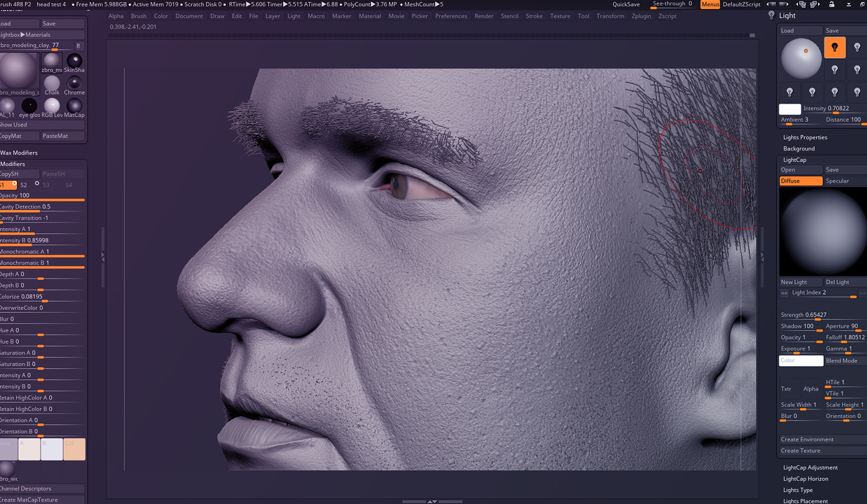Click the LightCap preview sphere
Screen dimensions: 867x504
pyautogui.click(x=822, y=231)
